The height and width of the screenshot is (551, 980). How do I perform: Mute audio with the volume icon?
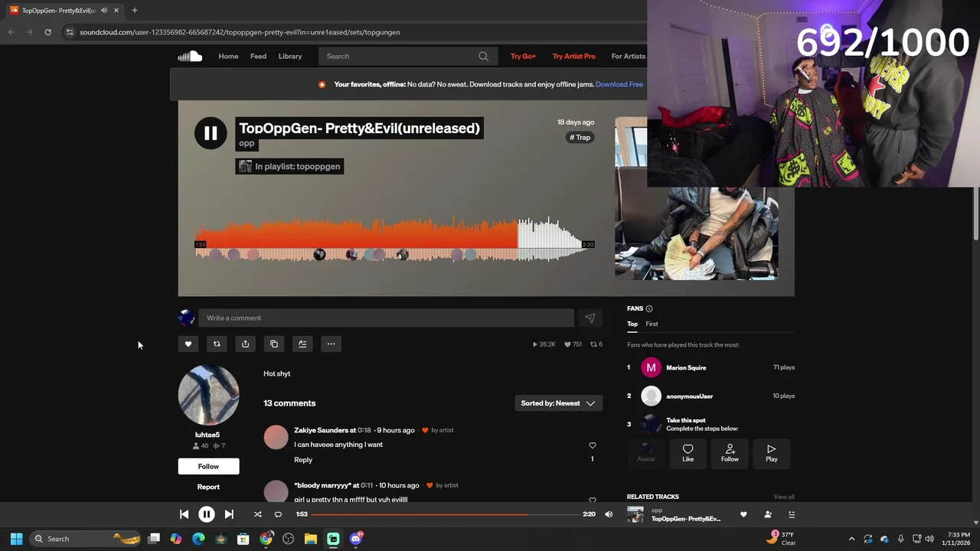609,514
